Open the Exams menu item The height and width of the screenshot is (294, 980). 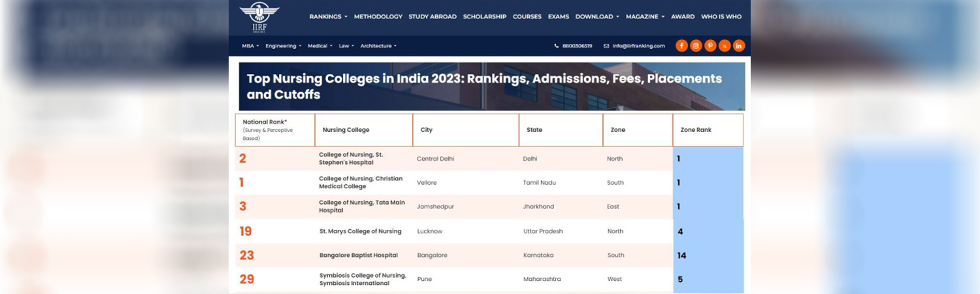559,17
